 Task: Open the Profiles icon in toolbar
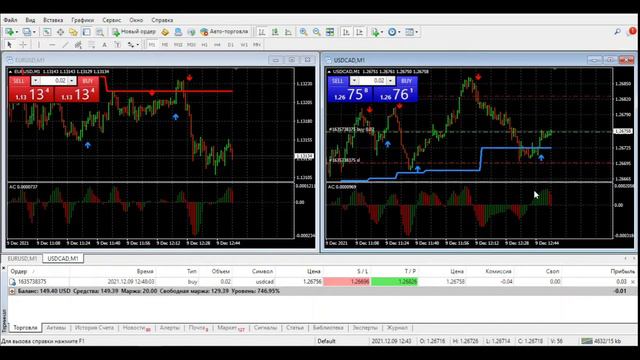tap(27, 32)
